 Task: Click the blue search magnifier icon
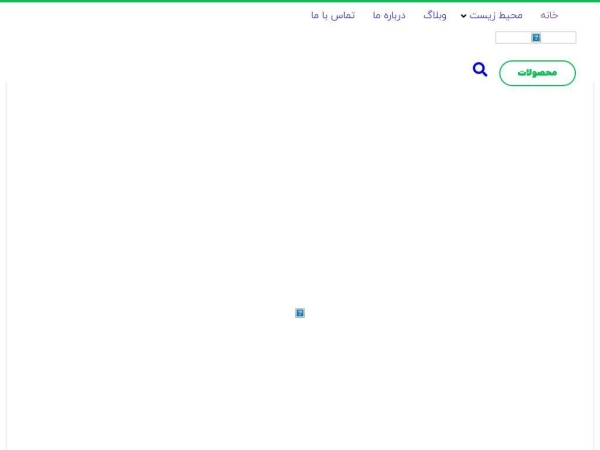coord(480,70)
